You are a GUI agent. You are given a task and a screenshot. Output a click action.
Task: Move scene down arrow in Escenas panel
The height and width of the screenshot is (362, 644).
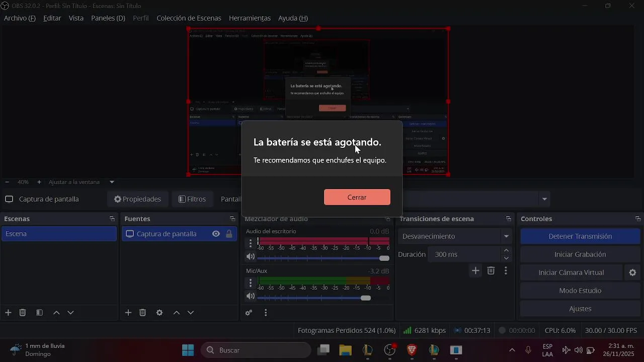click(70, 313)
